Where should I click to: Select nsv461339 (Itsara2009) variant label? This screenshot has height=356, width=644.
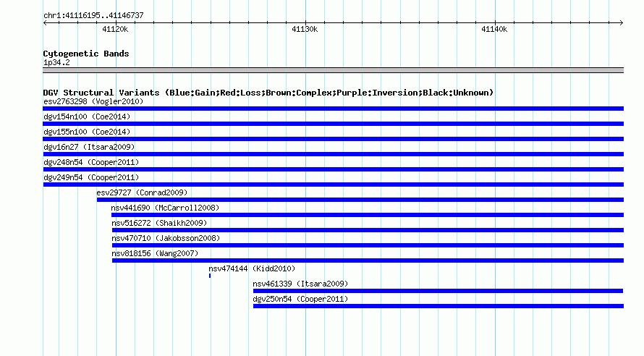[300, 284]
